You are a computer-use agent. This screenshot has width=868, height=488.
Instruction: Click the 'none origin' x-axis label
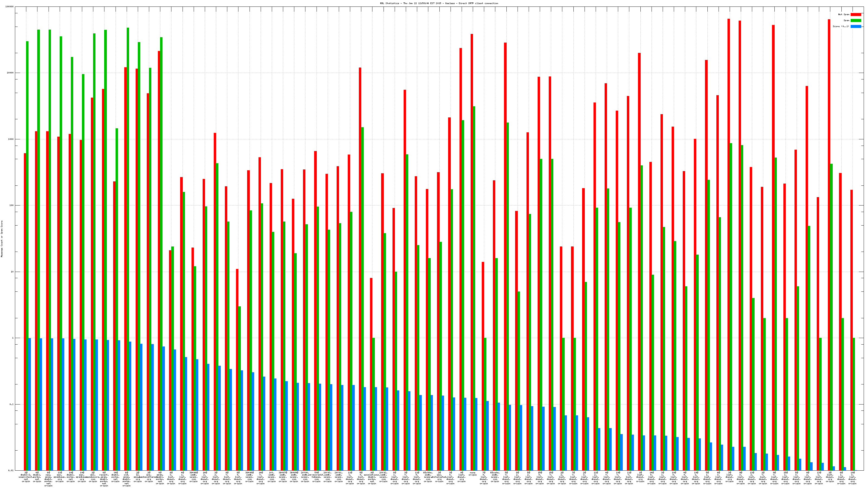(x=473, y=474)
